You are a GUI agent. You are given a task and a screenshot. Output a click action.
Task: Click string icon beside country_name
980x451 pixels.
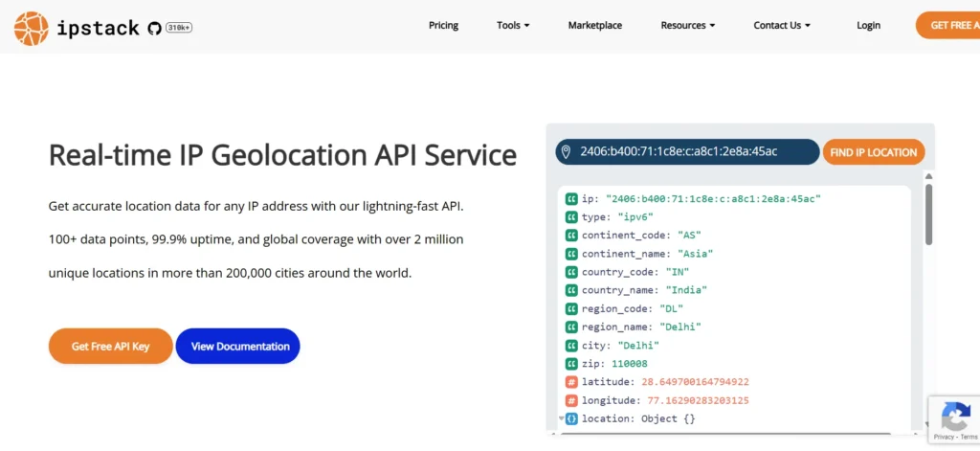click(x=571, y=290)
